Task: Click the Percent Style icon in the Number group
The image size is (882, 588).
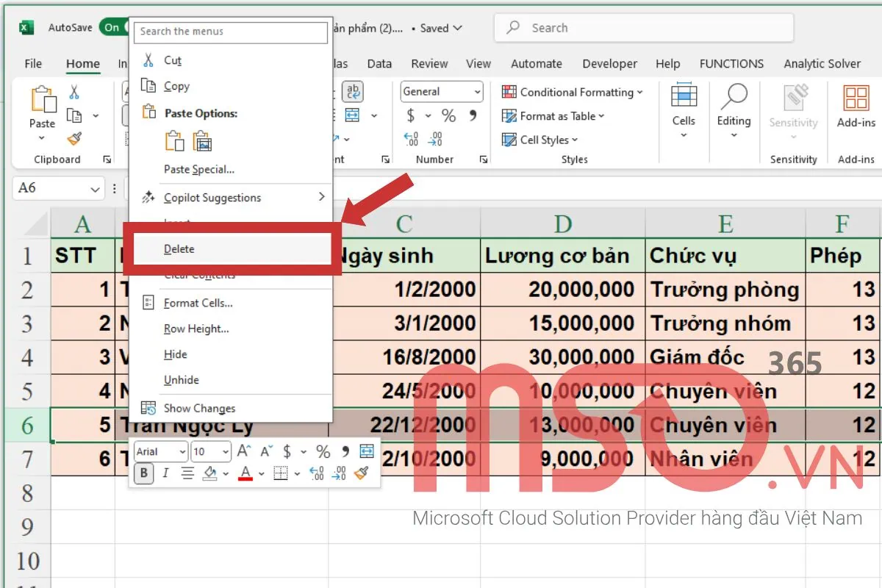Action: click(x=448, y=115)
